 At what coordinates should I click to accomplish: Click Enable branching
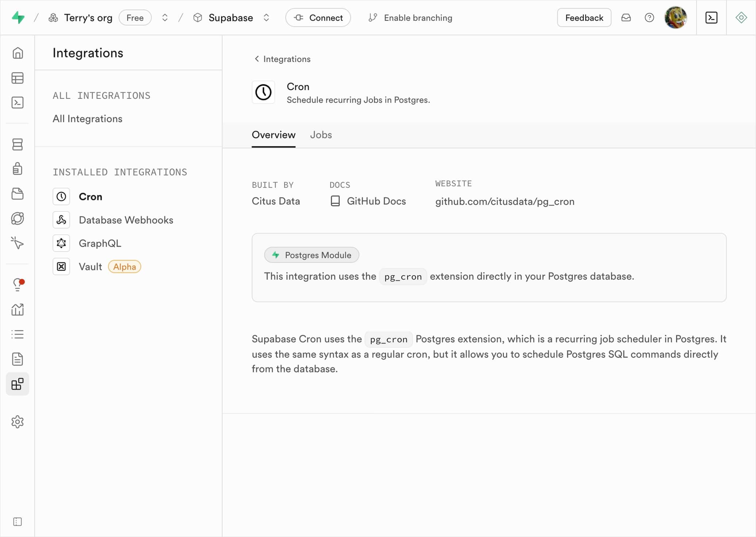coord(410,17)
